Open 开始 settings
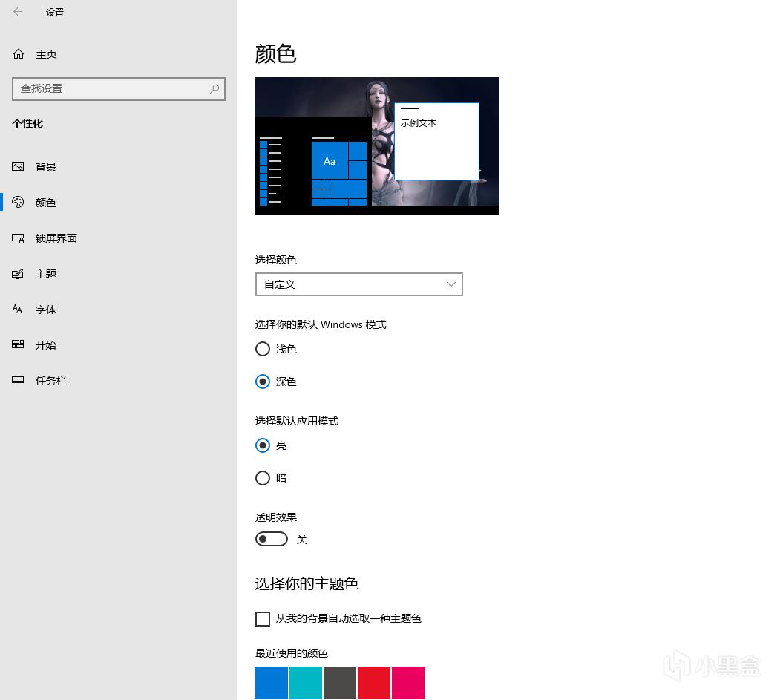 pos(119,344)
